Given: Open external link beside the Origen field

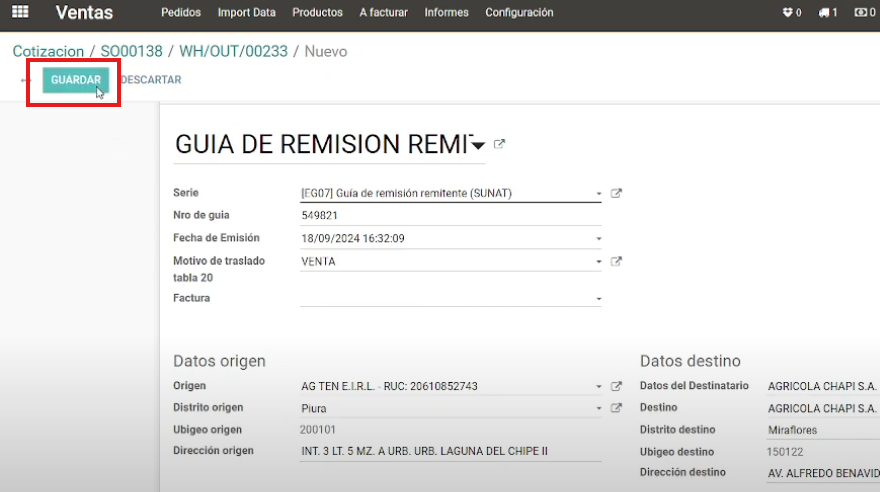Looking at the screenshot, I should 616,387.
